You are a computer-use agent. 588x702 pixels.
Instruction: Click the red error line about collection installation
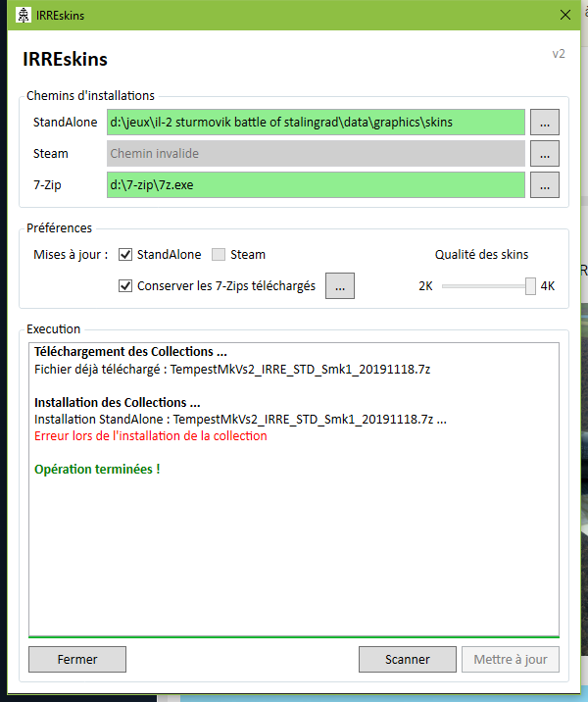coord(151,436)
